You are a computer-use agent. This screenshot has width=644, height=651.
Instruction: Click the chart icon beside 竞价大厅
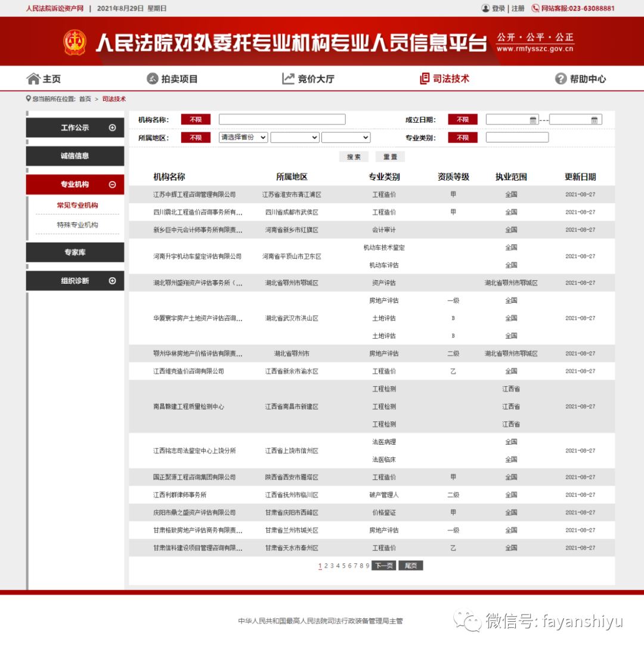tap(288, 79)
